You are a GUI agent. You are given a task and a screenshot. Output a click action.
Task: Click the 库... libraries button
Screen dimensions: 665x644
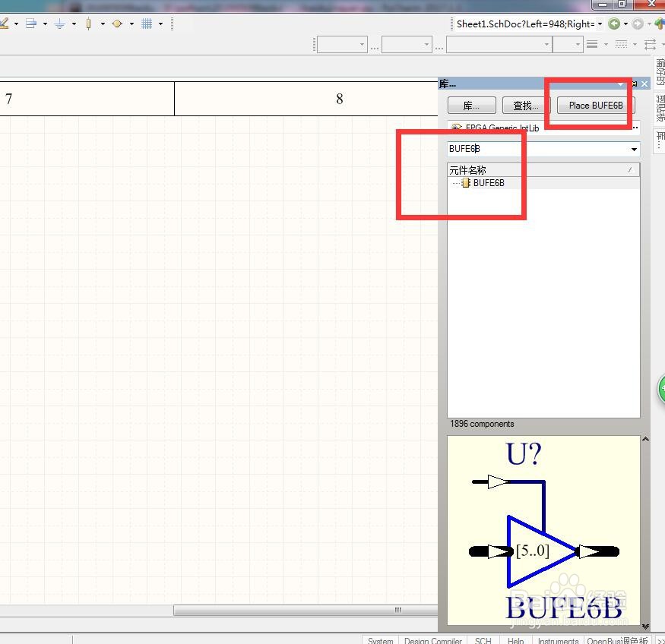(x=471, y=106)
